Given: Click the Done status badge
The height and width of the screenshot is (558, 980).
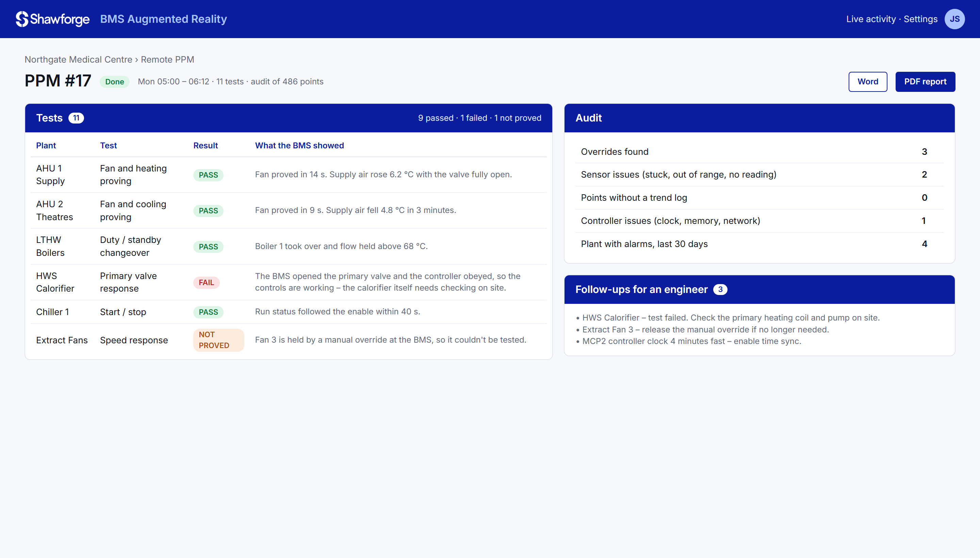Looking at the screenshot, I should tap(115, 82).
